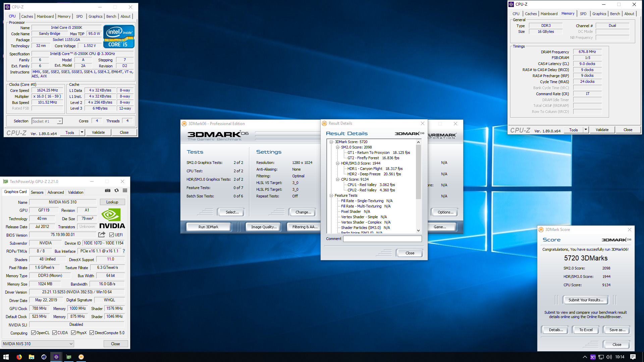Image resolution: width=644 pixels, height=362 pixels.
Task: Launch Firefox from the taskbar
Action: tap(19, 357)
